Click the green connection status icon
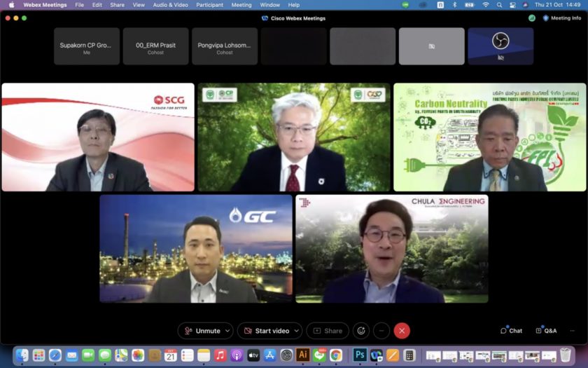The image size is (588, 368). pos(532,18)
